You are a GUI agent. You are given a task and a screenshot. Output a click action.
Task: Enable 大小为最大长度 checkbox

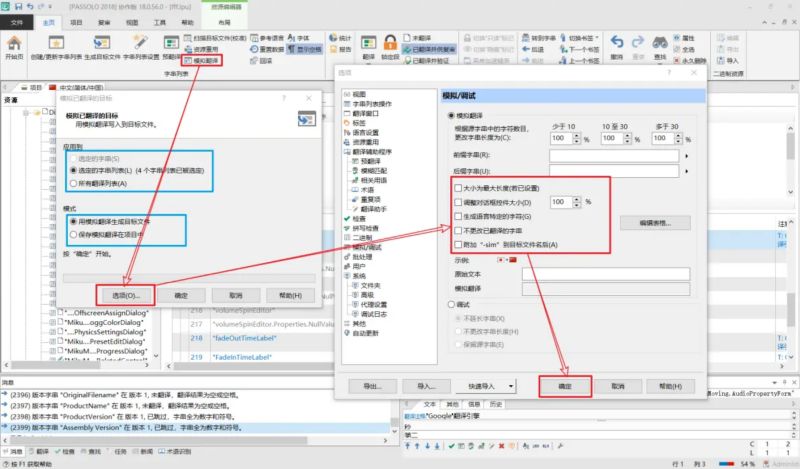click(x=458, y=187)
